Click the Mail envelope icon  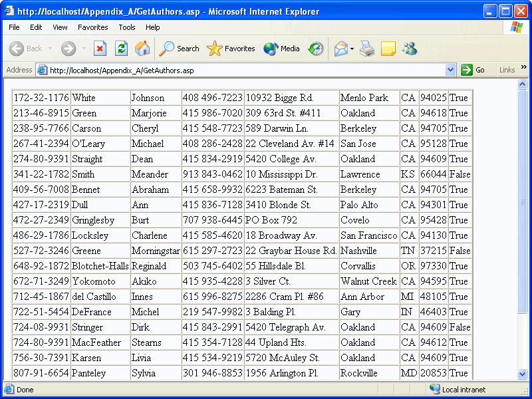pos(340,49)
